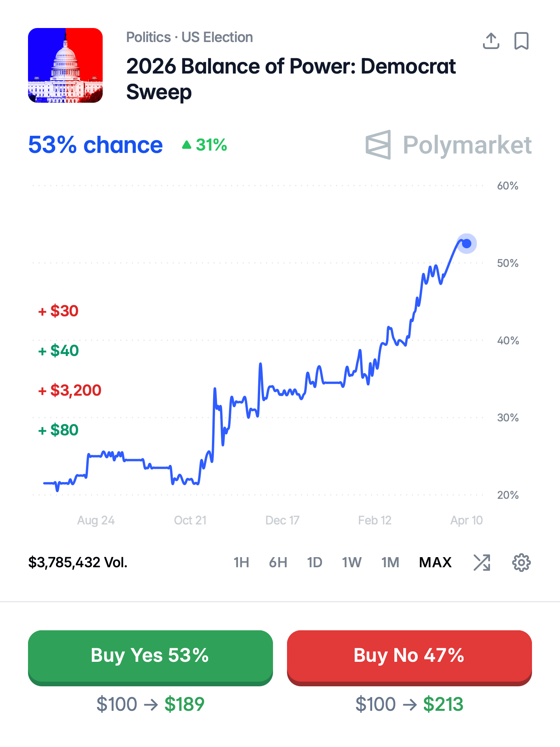
Task: Open the US Election category link
Action: coord(217,37)
